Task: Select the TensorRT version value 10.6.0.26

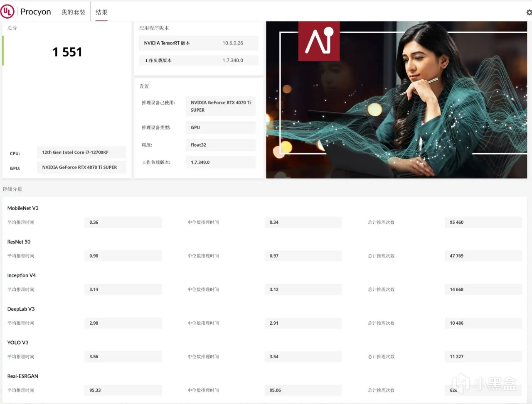Action: 233,43
